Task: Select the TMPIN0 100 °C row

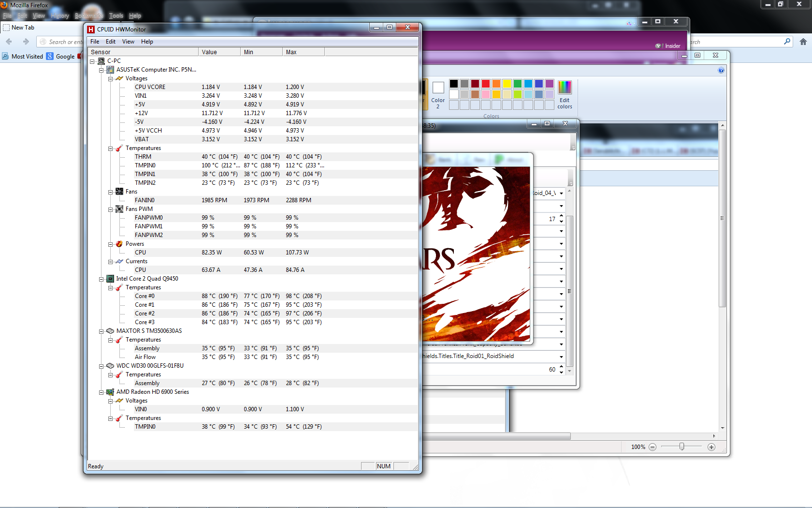Action: (x=253, y=165)
